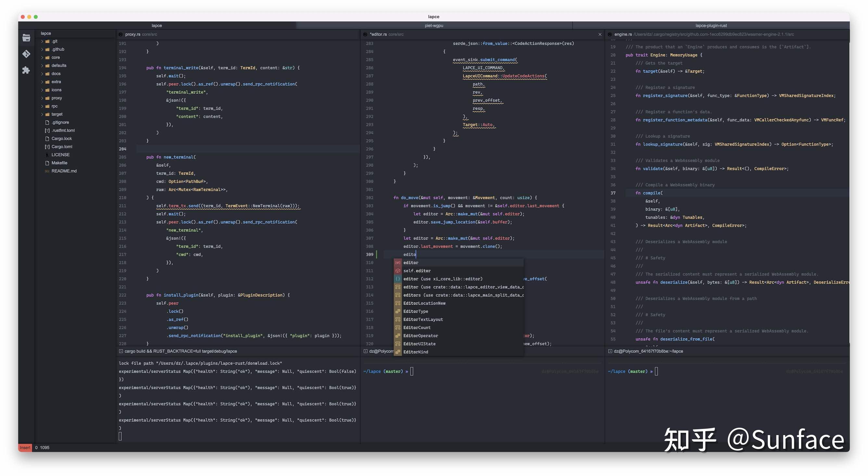868x476 pixels.
Task: Click the Insert mode status indicator
Action: click(x=25, y=447)
